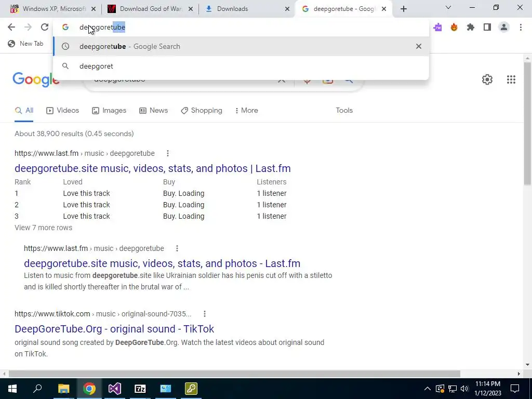Reload the current page

tap(45, 27)
